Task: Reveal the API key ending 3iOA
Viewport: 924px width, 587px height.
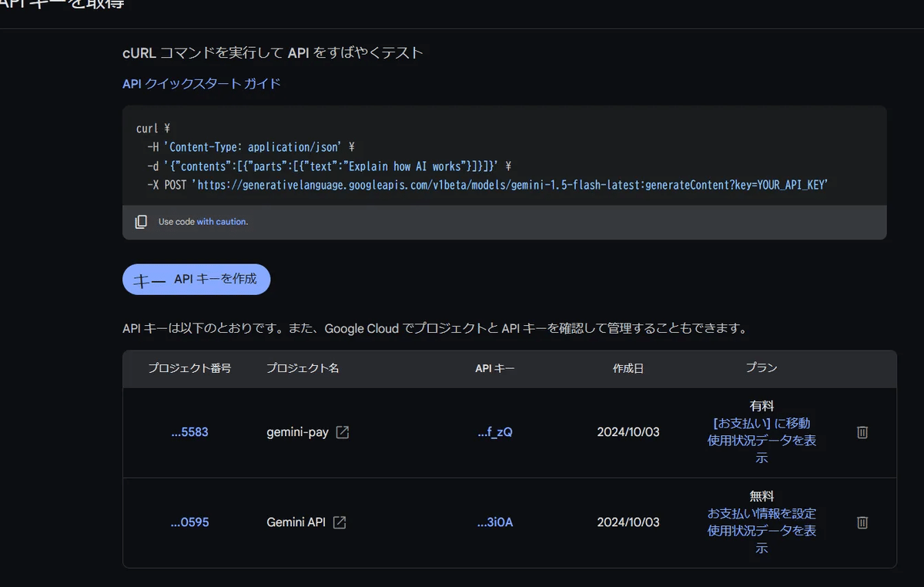Action: [x=495, y=522]
